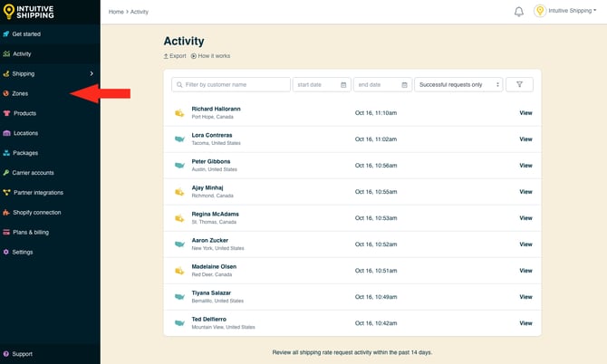Click the US map icon beside Ted Delfierro

click(x=179, y=323)
